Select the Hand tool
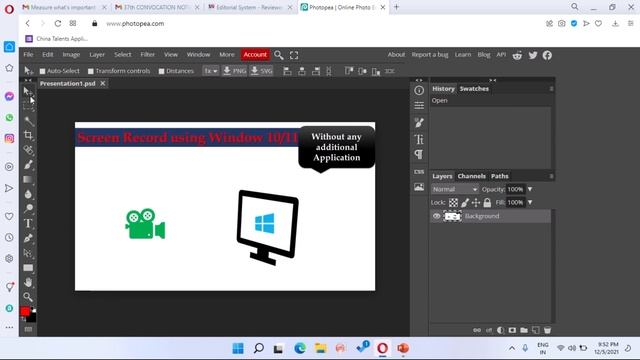This screenshot has width=640, height=360. click(x=28, y=282)
